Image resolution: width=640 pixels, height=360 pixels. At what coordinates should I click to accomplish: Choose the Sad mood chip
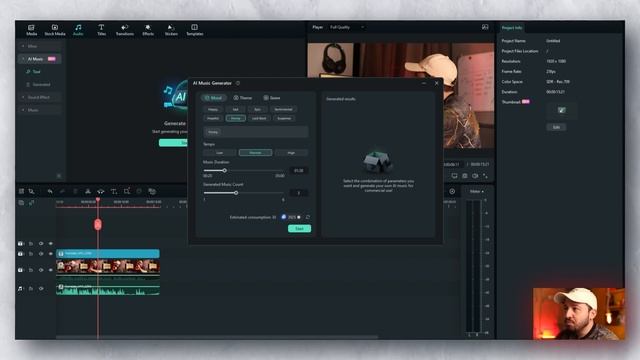coord(236,109)
